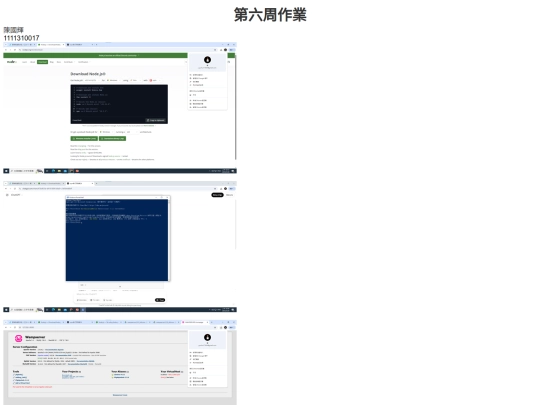Click the Server Configuration heading in Wampserver screenshot
The height and width of the screenshot is (405, 540).
[25, 347]
